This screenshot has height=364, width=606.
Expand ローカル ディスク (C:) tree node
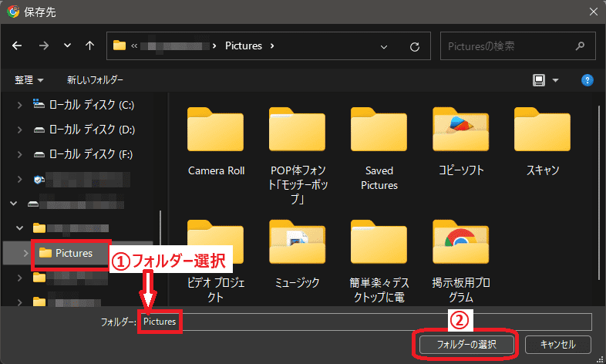point(20,104)
